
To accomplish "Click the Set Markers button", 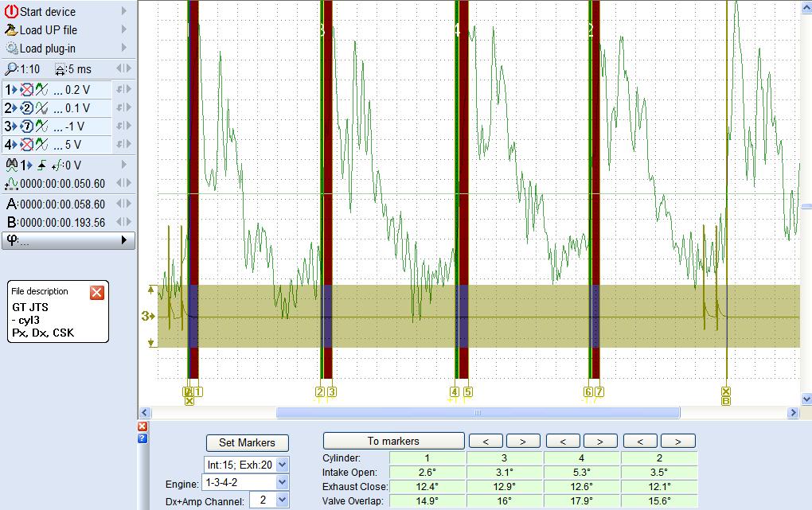I will click(247, 442).
